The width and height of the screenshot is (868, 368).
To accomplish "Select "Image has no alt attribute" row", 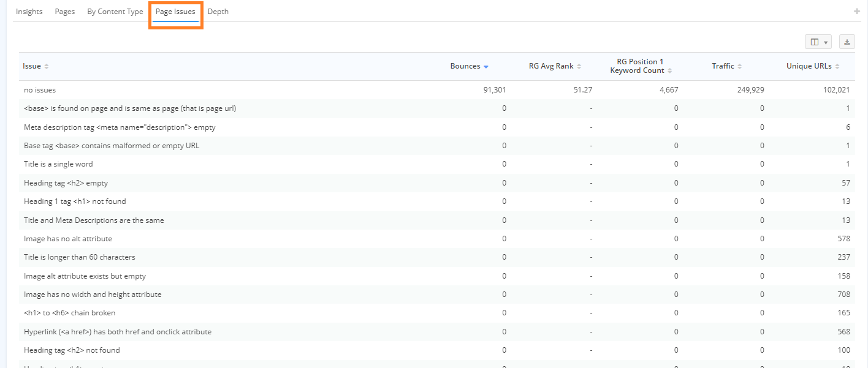I will pyautogui.click(x=68, y=239).
